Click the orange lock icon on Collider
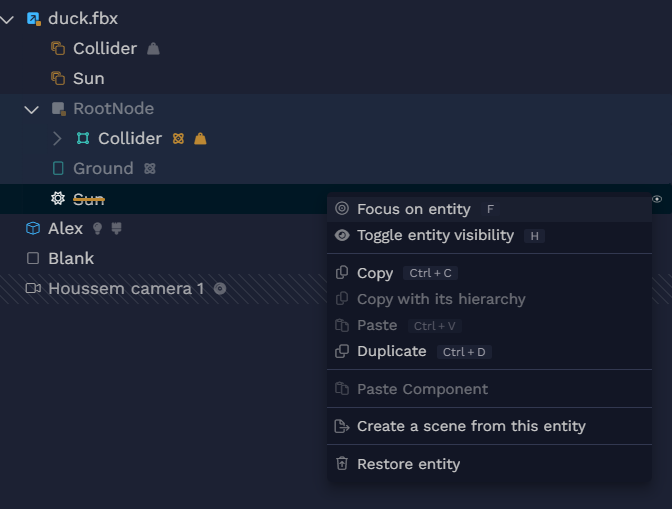 200,138
